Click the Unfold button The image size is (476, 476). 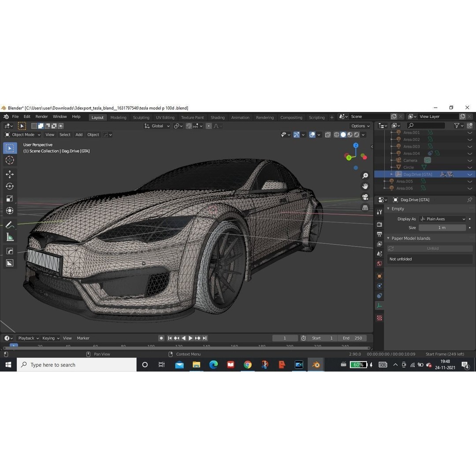(430, 248)
